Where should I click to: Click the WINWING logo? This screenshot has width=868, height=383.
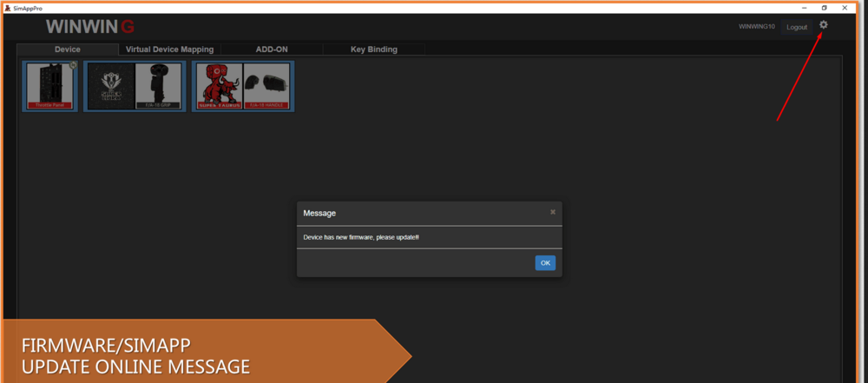pos(90,27)
